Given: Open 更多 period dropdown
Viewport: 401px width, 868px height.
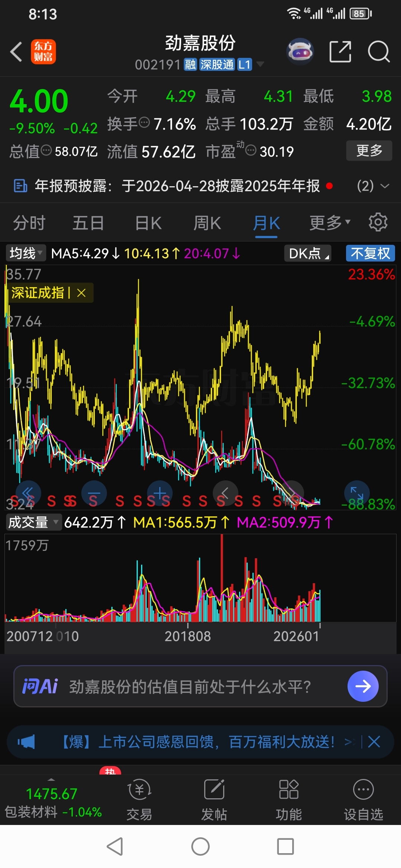Looking at the screenshot, I should coord(330,223).
